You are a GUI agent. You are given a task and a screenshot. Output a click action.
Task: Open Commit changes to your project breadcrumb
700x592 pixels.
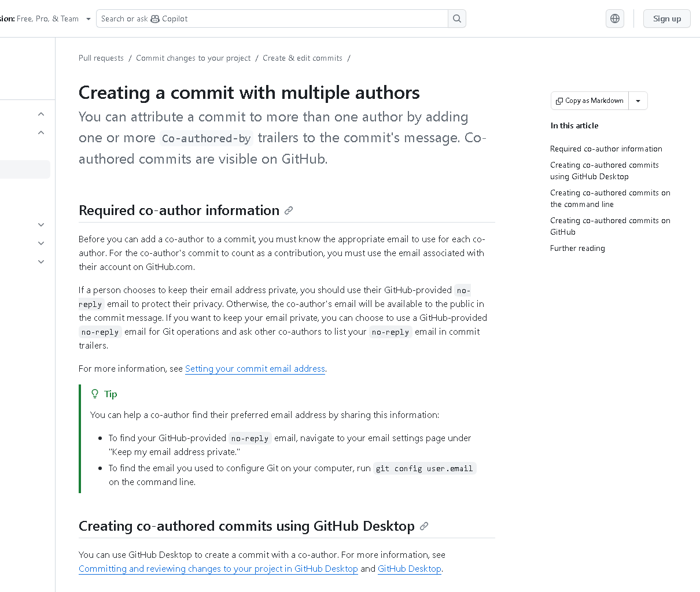[193, 58]
